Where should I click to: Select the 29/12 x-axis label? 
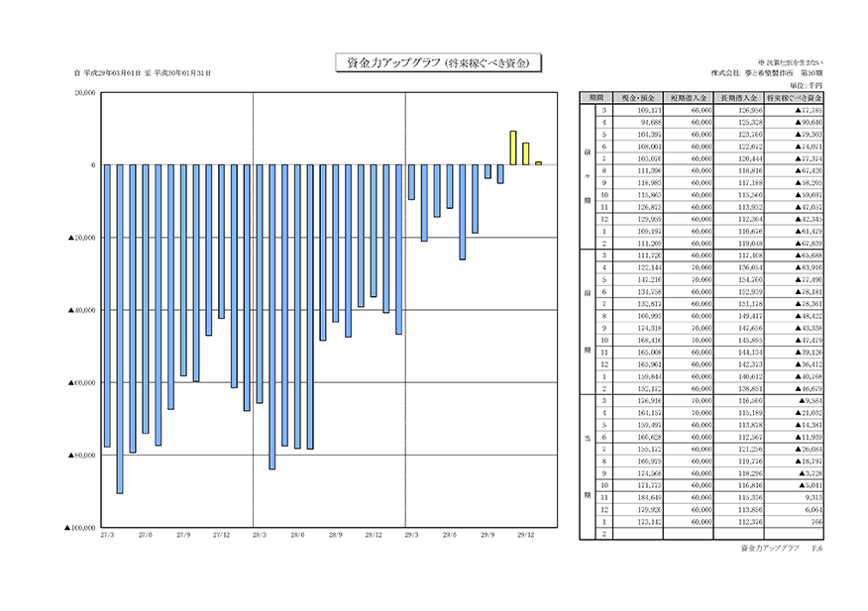coord(526,535)
